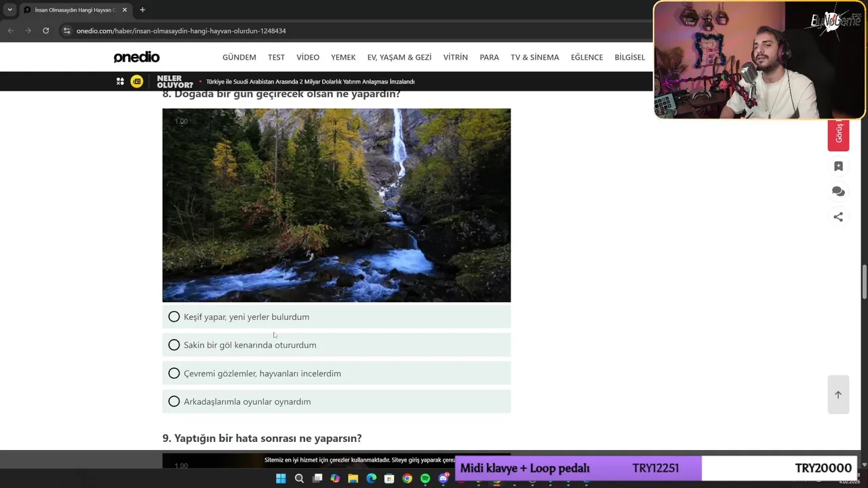Choose 'Çevremi gözlemler, hayvanları incelerdim' answer
This screenshot has height=488, width=868.
[336, 373]
